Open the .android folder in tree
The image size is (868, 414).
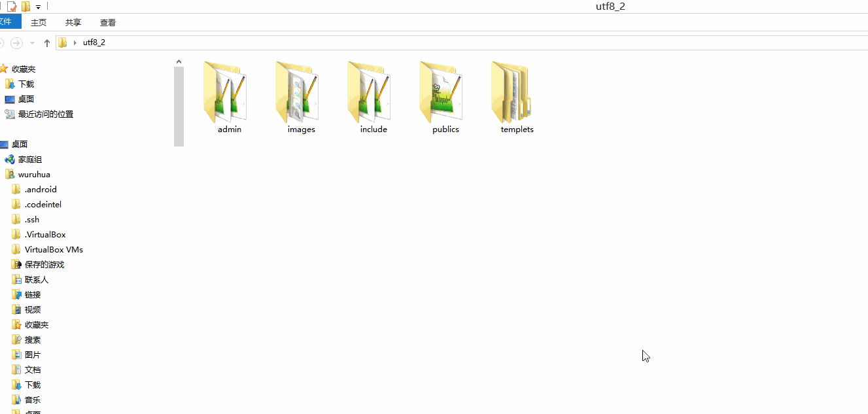[x=41, y=189]
